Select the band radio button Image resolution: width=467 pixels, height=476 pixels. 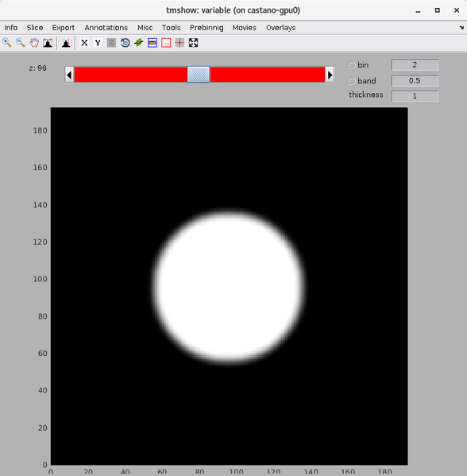(351, 81)
